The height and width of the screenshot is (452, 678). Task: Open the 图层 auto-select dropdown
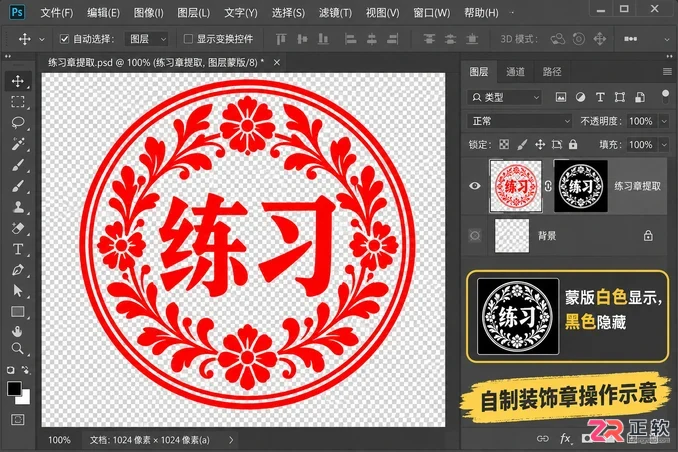coord(147,39)
